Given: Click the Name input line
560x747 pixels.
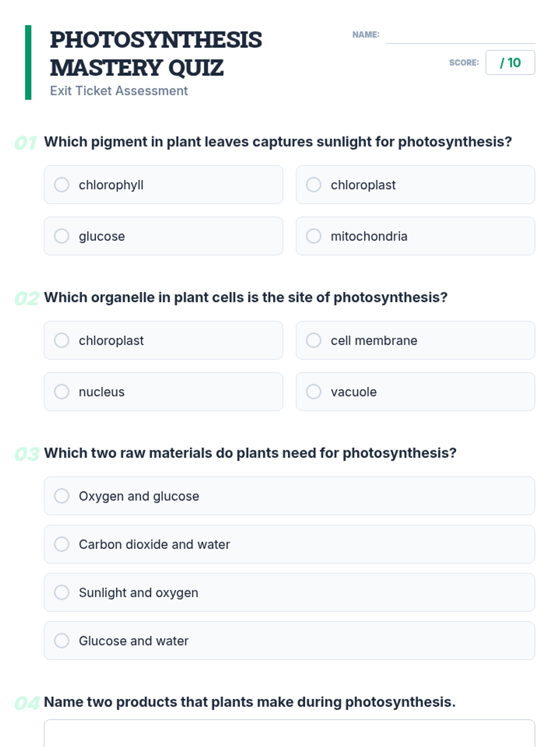Looking at the screenshot, I should (x=460, y=36).
